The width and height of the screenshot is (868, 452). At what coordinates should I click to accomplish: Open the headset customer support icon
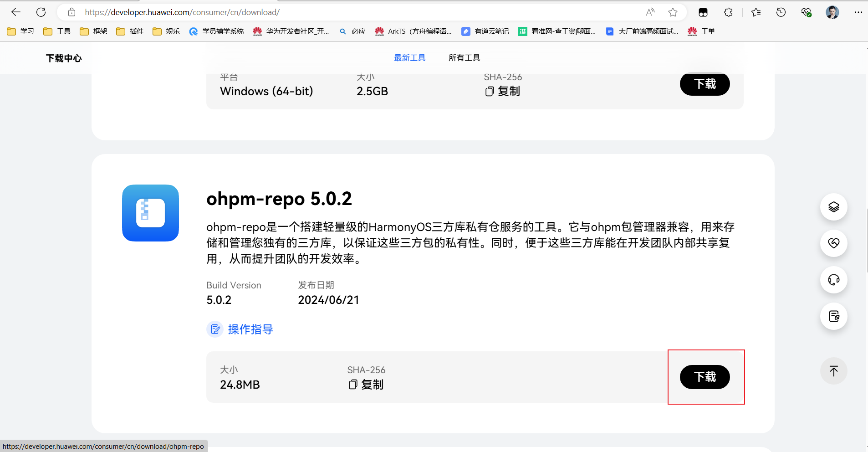pos(833,280)
